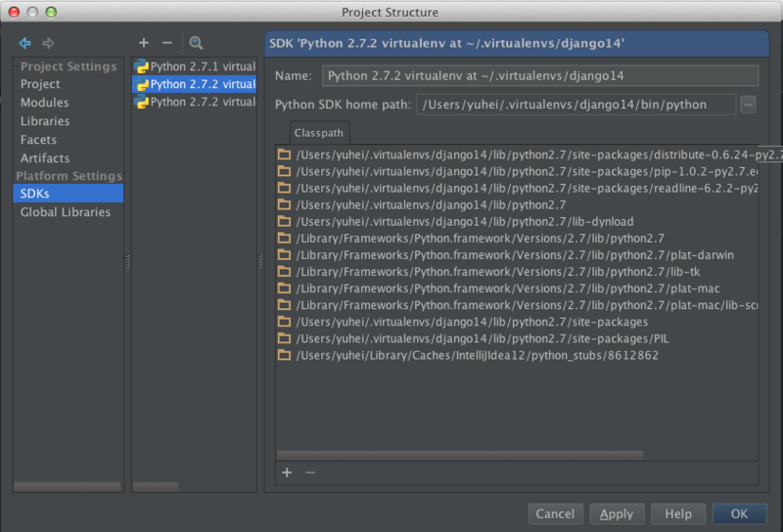Open Help for Project Structure
783x532 pixels.
coord(678,513)
